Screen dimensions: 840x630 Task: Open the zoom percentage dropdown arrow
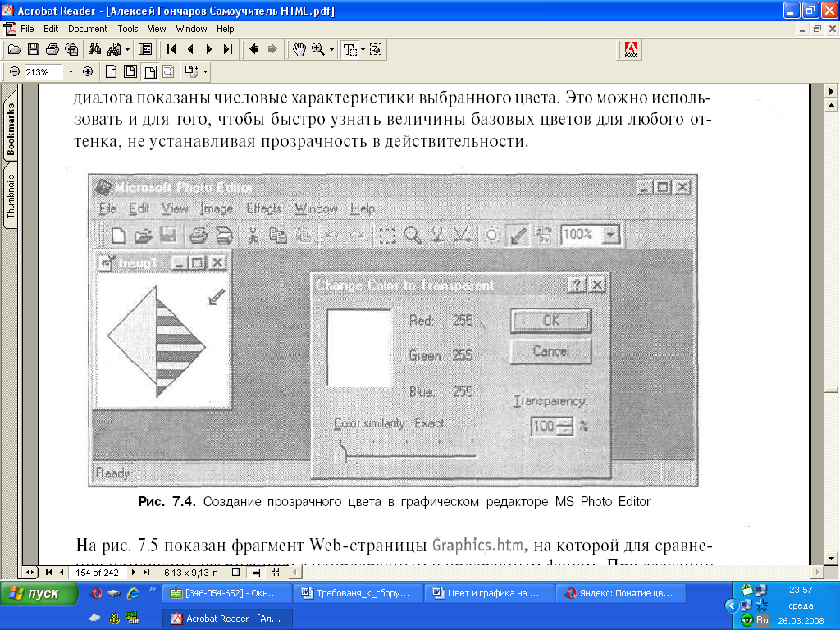(71, 72)
